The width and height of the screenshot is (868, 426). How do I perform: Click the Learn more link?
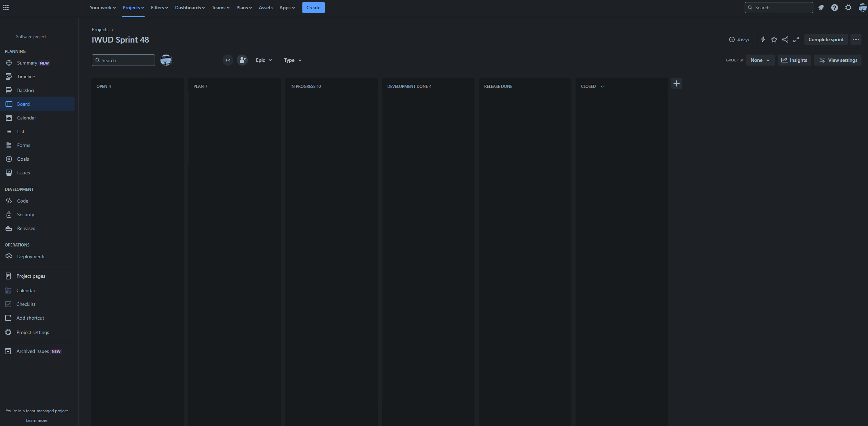[37, 421]
